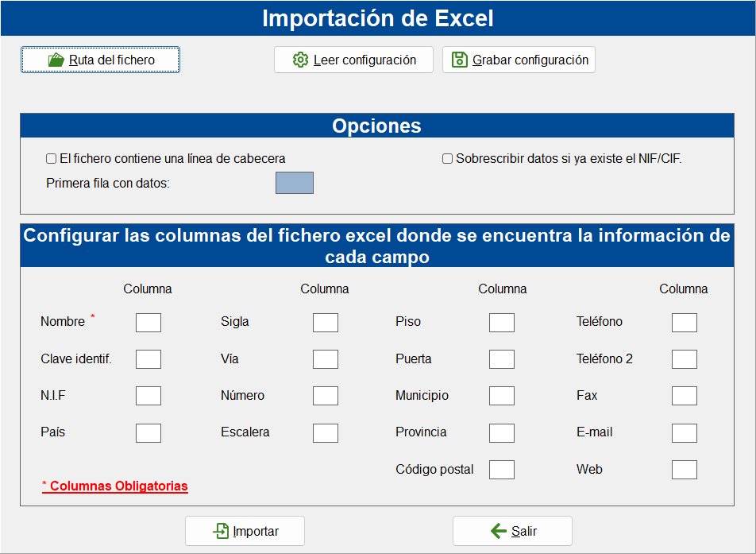Viewport: 756px width, 554px height.
Task: Toggle 'Sobrescribir datos si ya existe el NIF/CIF'
Action: pyautogui.click(x=447, y=159)
